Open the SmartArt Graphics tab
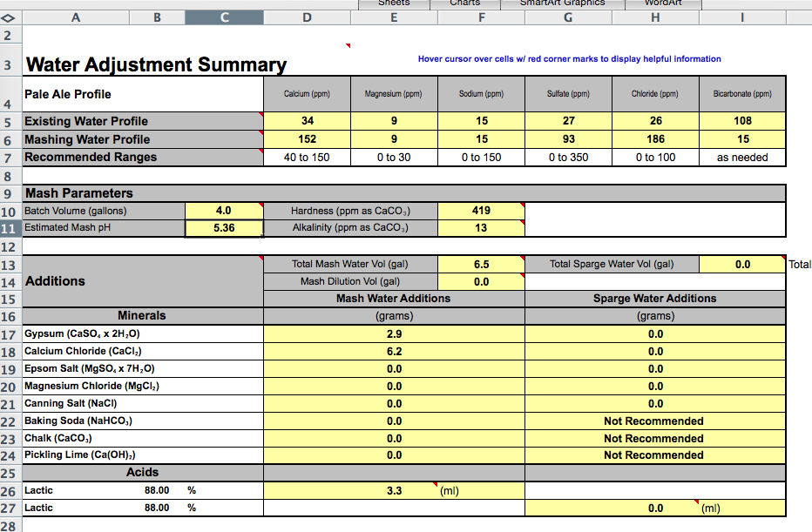The height and width of the screenshot is (532, 812). 563,4
